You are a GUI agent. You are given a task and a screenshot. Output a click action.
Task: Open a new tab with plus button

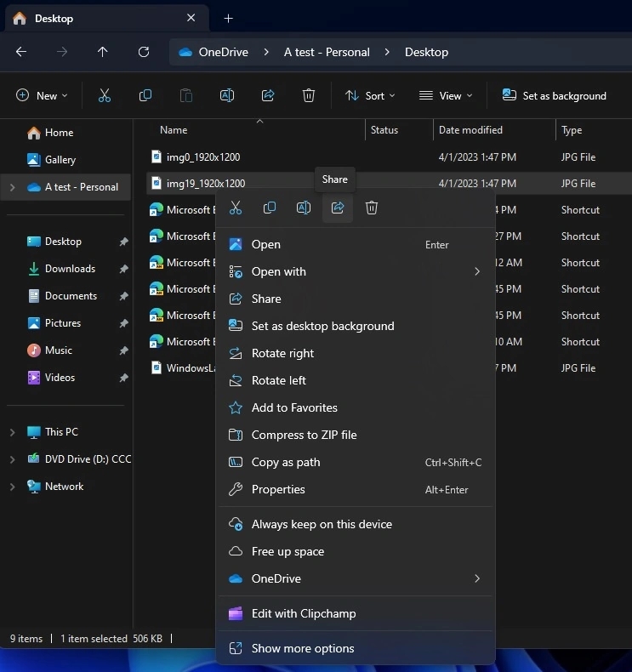point(228,18)
